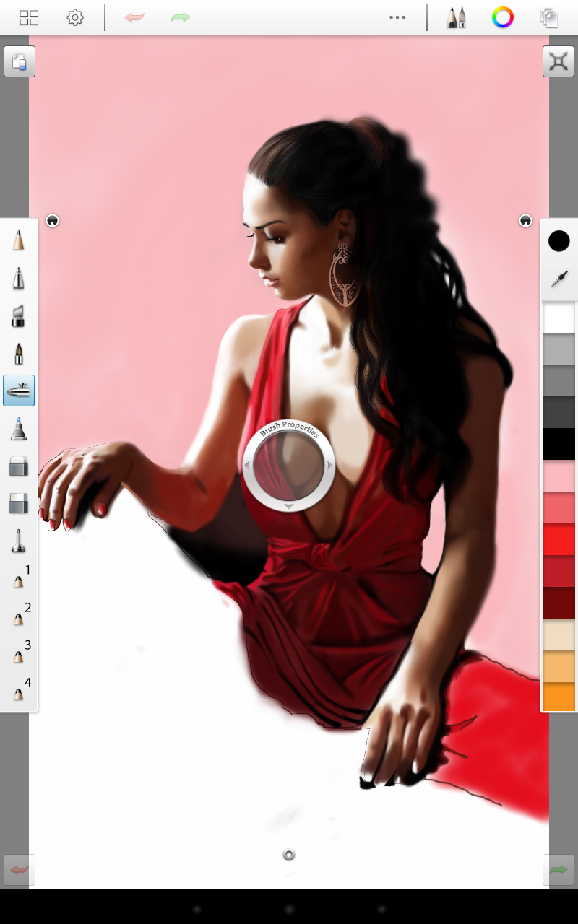Open the color wheel editor
Screen dimensions: 578x924
(502, 17)
